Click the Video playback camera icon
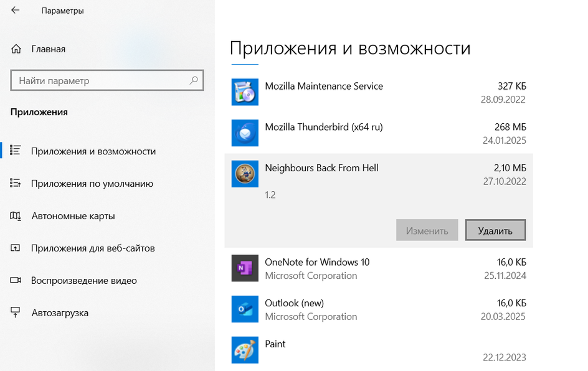Image resolution: width=588 pixels, height=371 pixels. coord(16,280)
